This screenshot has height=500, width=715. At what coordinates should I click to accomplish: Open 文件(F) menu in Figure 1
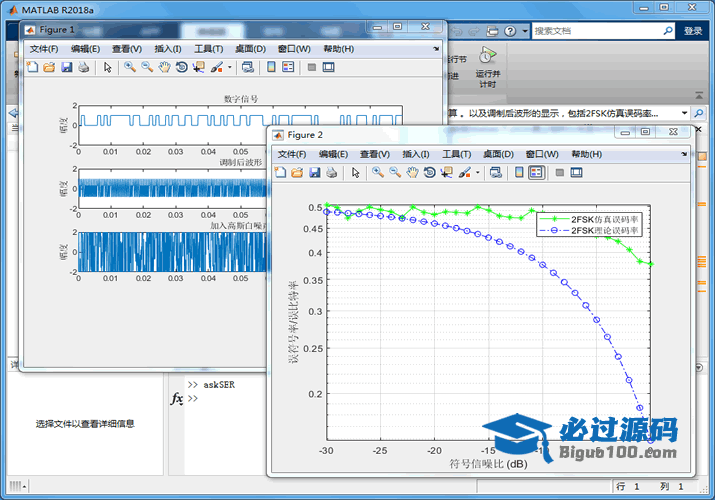coord(44,49)
